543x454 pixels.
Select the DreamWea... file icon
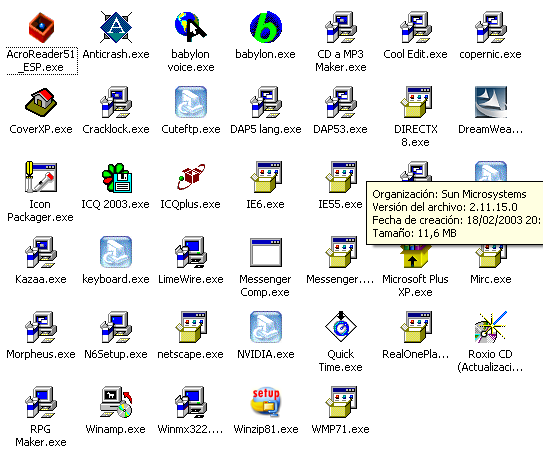[491, 103]
